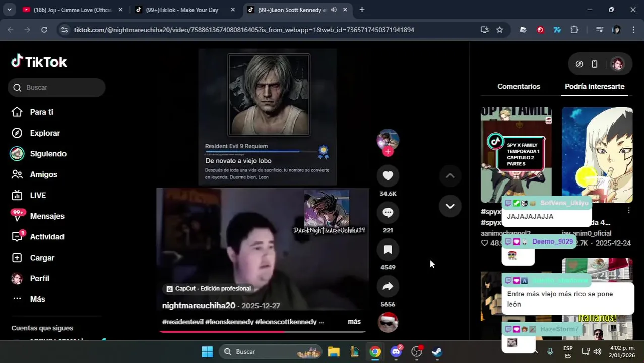Open Chrome three-dot menu
The image size is (644, 363).
(x=633, y=30)
